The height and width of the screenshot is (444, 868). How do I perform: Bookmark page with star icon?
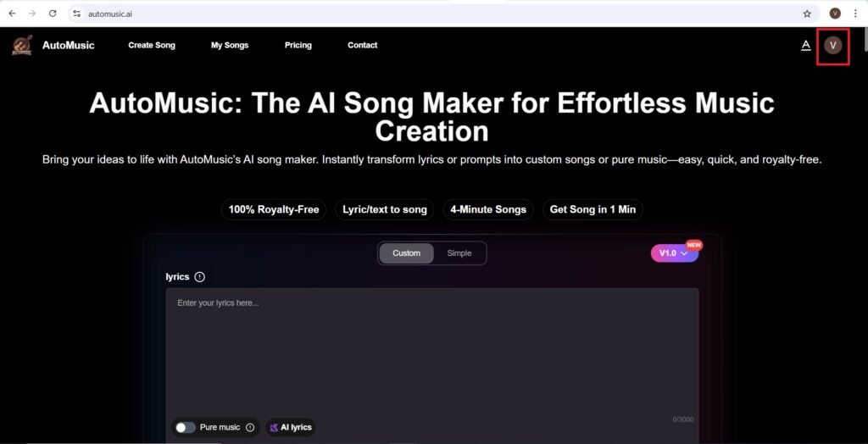pyautogui.click(x=807, y=14)
